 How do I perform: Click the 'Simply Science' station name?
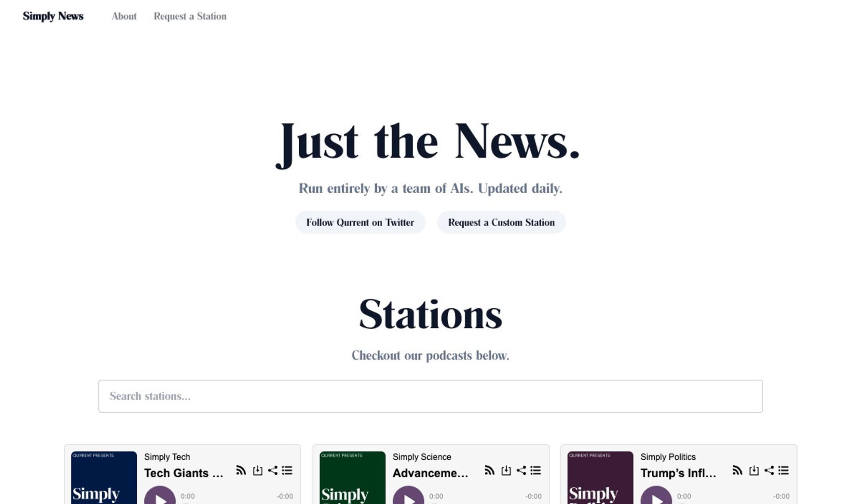[x=422, y=457]
